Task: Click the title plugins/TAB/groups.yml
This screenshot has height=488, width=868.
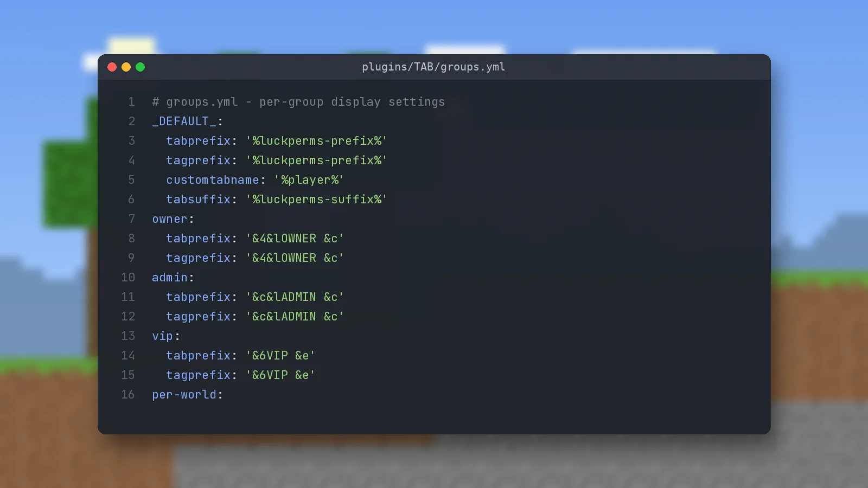Action: [433, 67]
